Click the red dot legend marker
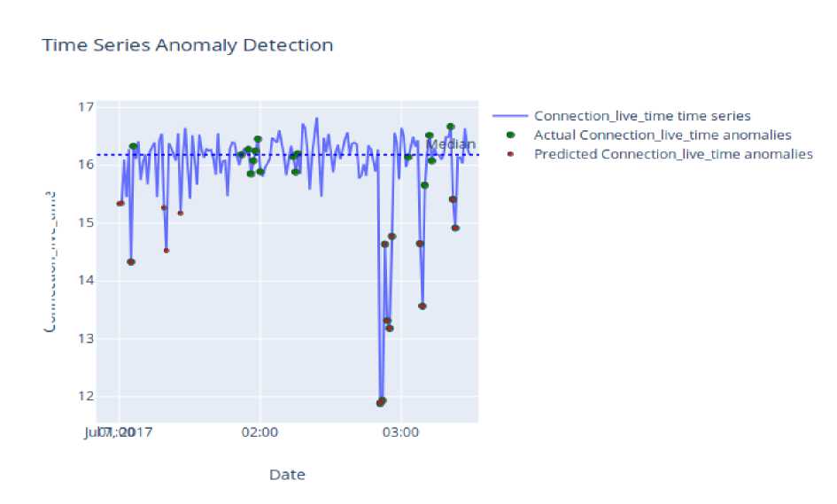Image resolution: width=837 pixels, height=504 pixels. coord(510,154)
